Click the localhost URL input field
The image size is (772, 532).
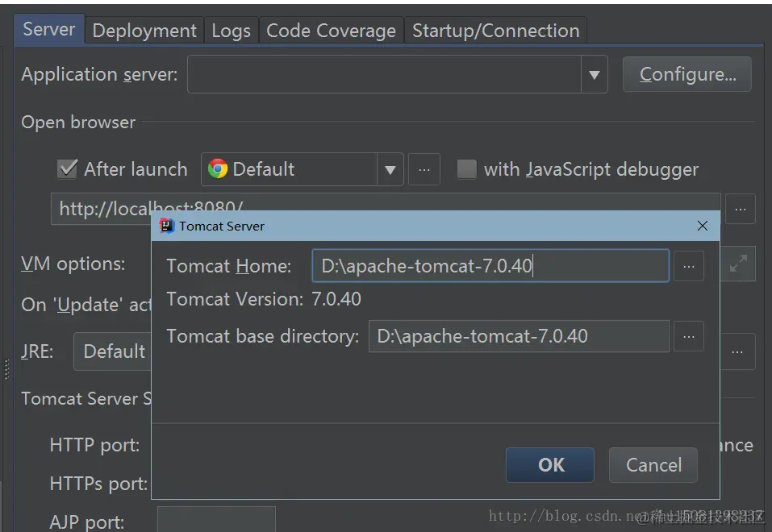point(386,209)
